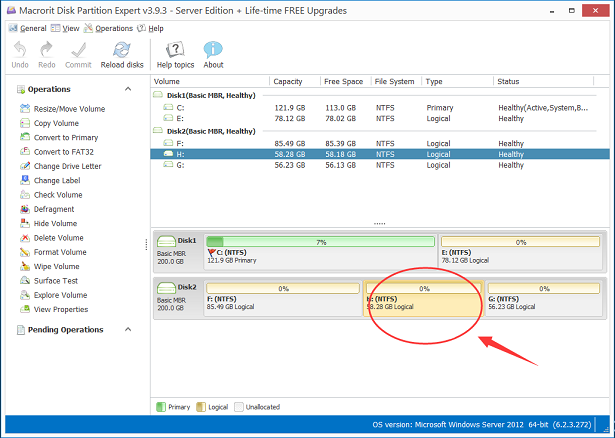Screen dimensions: 615x438
Task: Click the Undo toolbar icon
Action: tap(20, 49)
